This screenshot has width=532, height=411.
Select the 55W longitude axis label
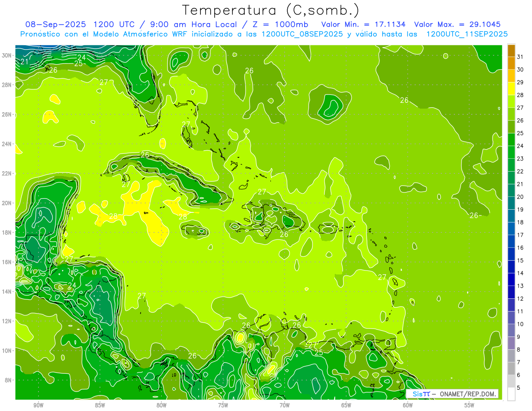[x=469, y=405]
